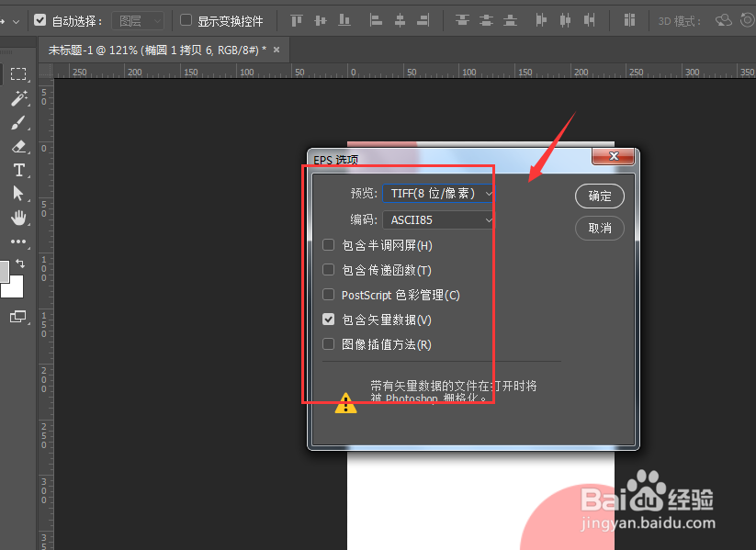Enable the 包含半调网屏 checkbox
This screenshot has height=550, width=756.
click(x=328, y=244)
